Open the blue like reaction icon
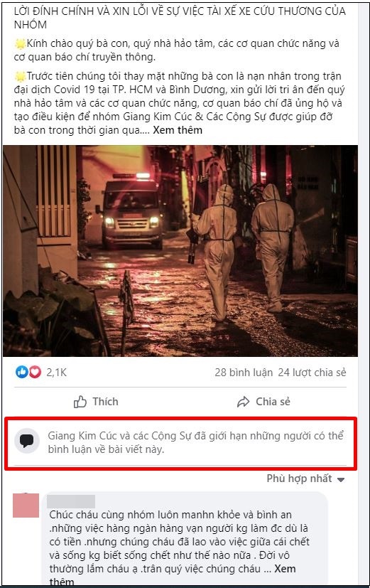Image resolution: width=370 pixels, height=588 pixels. (x=22, y=372)
